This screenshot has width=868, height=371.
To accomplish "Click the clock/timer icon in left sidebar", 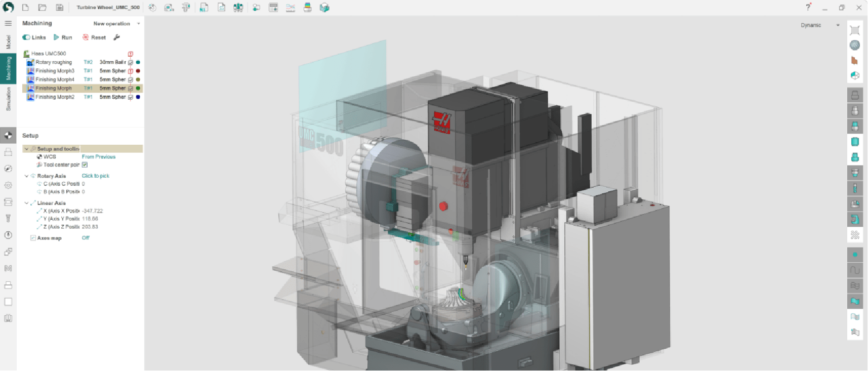I will [8, 235].
